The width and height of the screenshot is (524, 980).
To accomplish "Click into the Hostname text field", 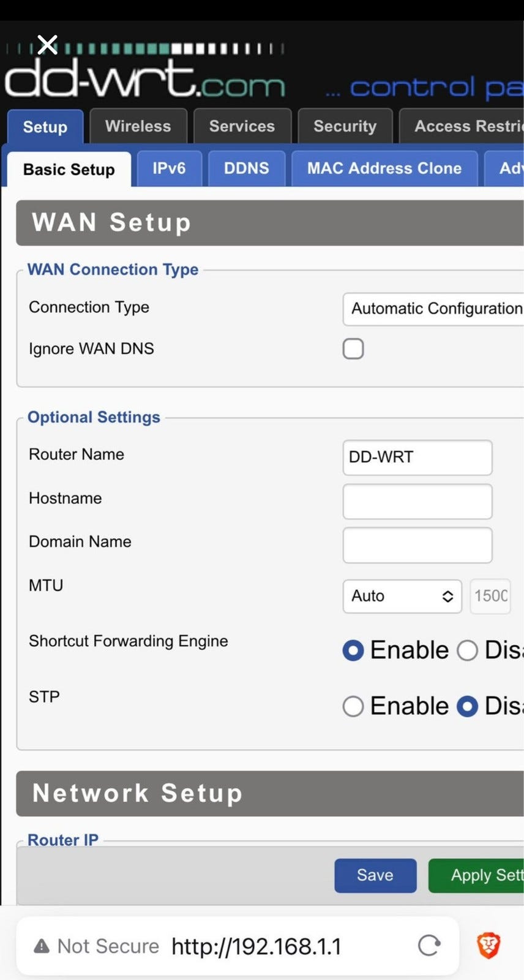I will pos(417,502).
